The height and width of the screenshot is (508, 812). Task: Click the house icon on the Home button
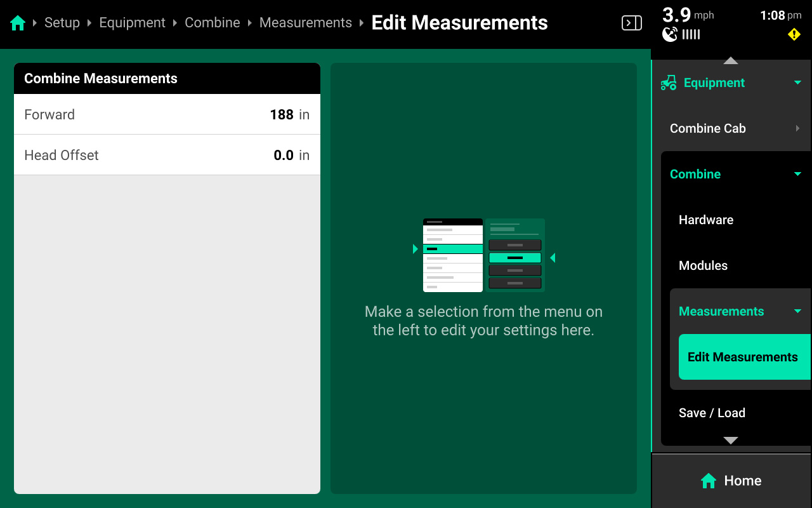coord(709,481)
